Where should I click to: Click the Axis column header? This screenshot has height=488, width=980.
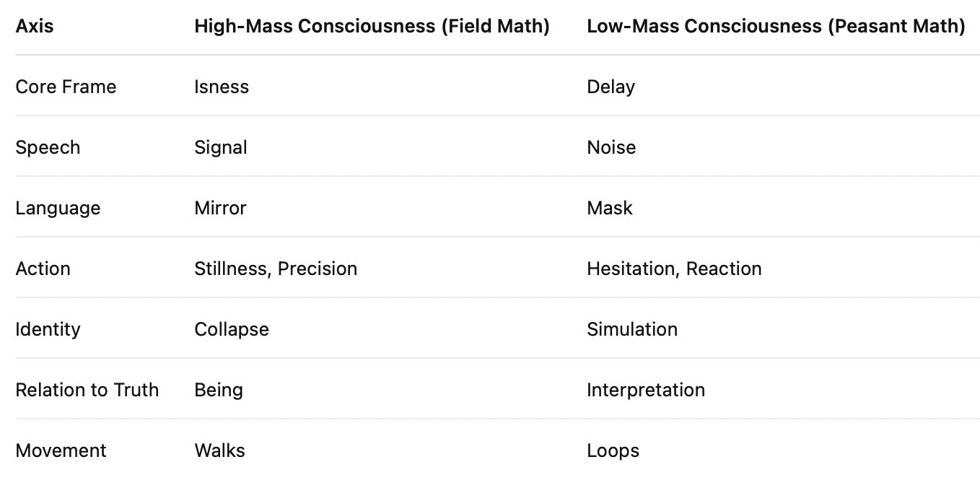pyautogui.click(x=35, y=27)
